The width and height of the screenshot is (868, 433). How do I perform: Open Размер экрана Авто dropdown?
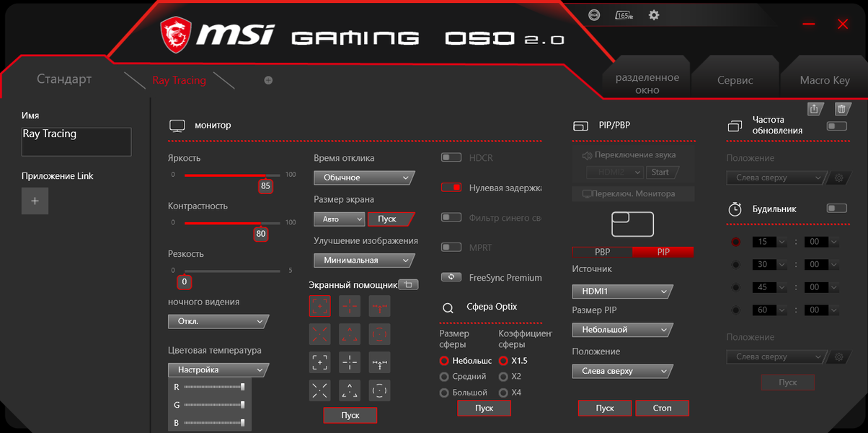[340, 219]
